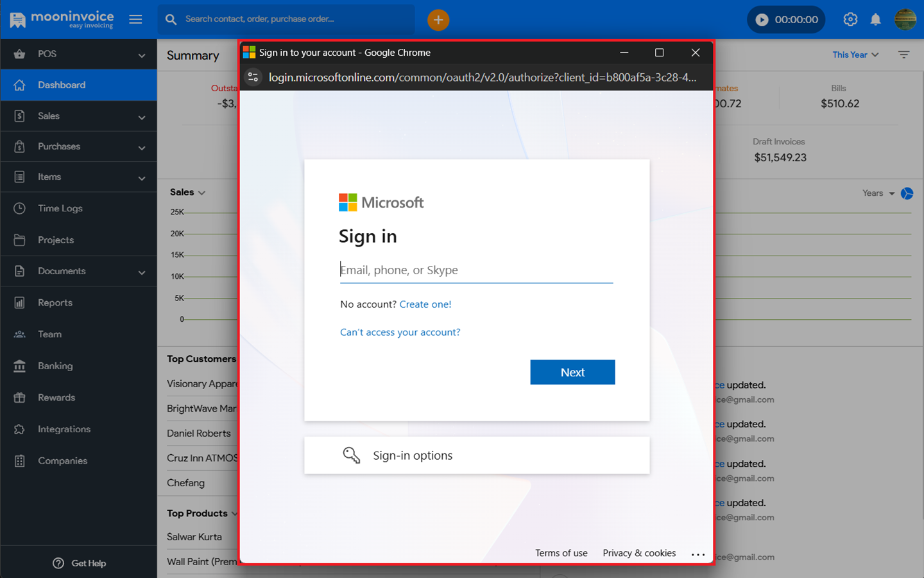
Task: Open Can't access your account link
Action: (400, 332)
